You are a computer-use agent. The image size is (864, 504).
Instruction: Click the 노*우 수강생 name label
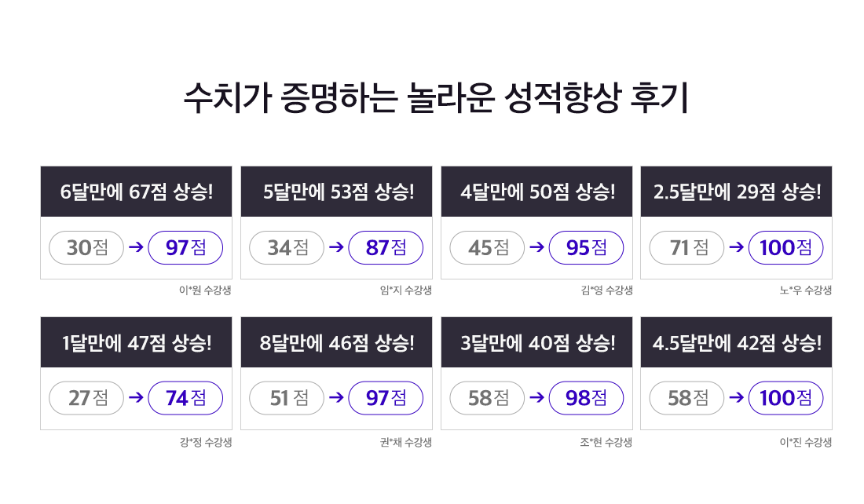tap(806, 290)
